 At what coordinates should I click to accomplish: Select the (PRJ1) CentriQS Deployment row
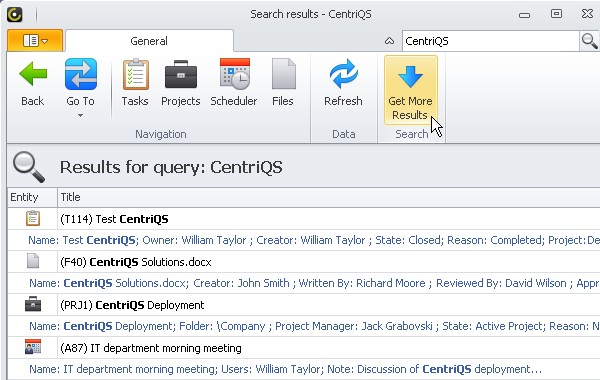[x=304, y=305]
